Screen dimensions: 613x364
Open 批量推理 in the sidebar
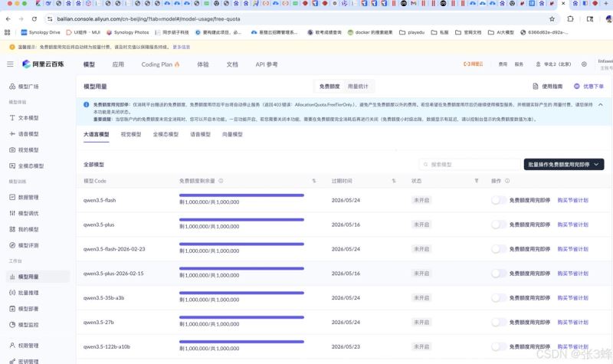tap(24, 293)
